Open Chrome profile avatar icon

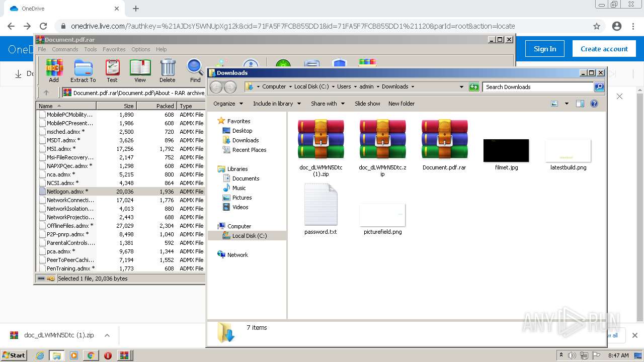pyautogui.click(x=617, y=26)
